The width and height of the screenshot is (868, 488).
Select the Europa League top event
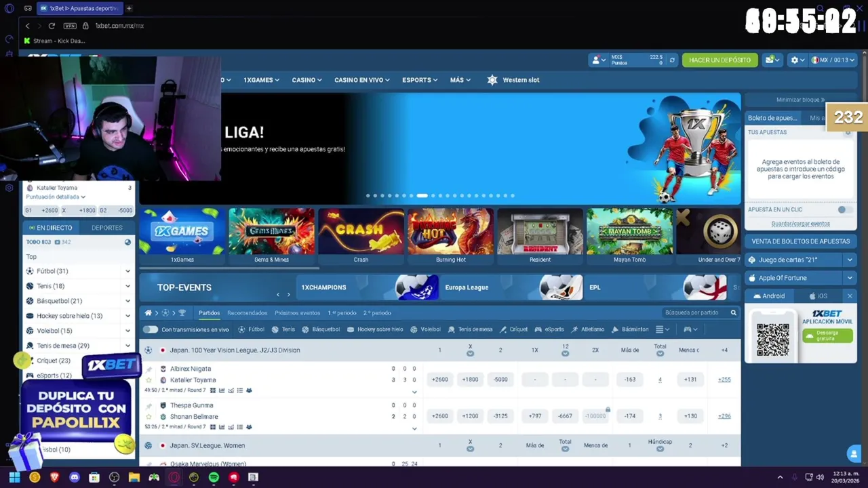pos(511,287)
